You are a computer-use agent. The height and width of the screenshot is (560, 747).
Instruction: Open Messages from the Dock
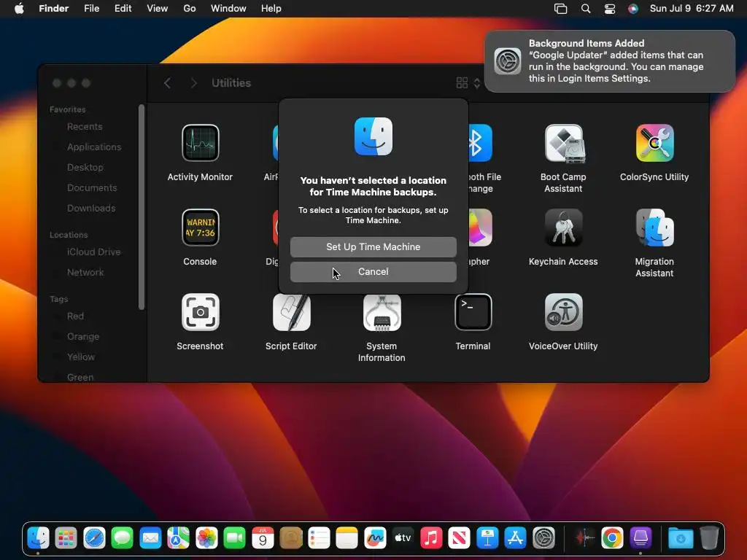tap(123, 538)
